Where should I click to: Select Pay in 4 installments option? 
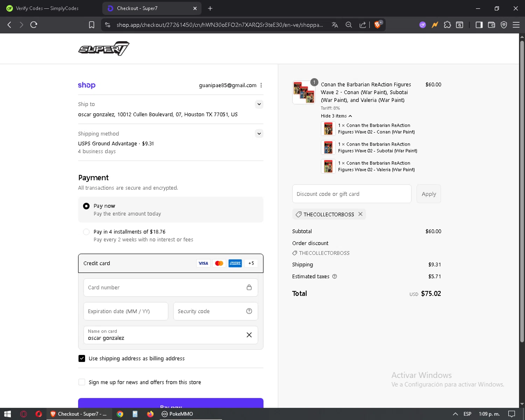click(86, 232)
